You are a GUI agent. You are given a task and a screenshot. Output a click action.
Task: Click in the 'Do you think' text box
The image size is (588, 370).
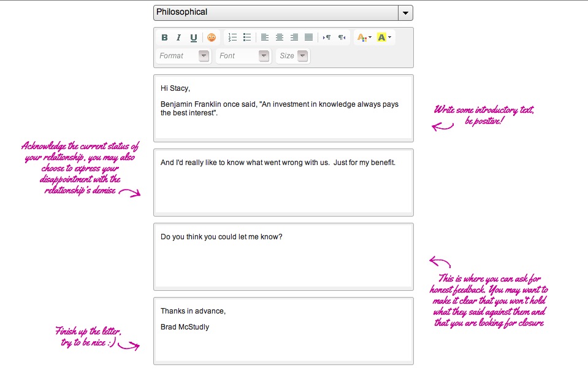point(283,256)
